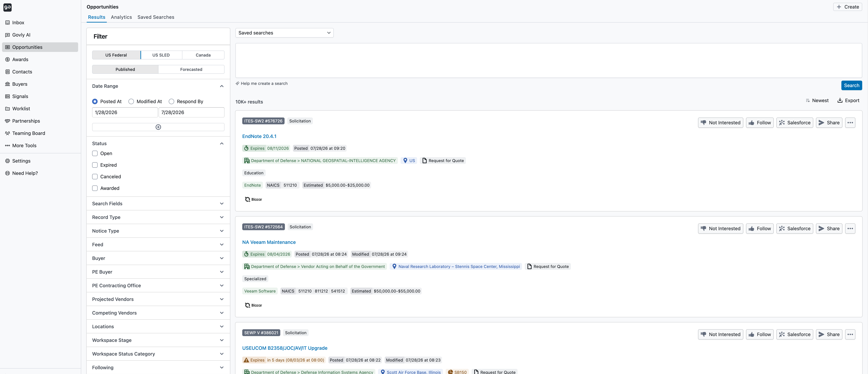This screenshot has width=868, height=374.
Task: Open more options for NA Veeam Maintenance
Action: pyautogui.click(x=850, y=229)
